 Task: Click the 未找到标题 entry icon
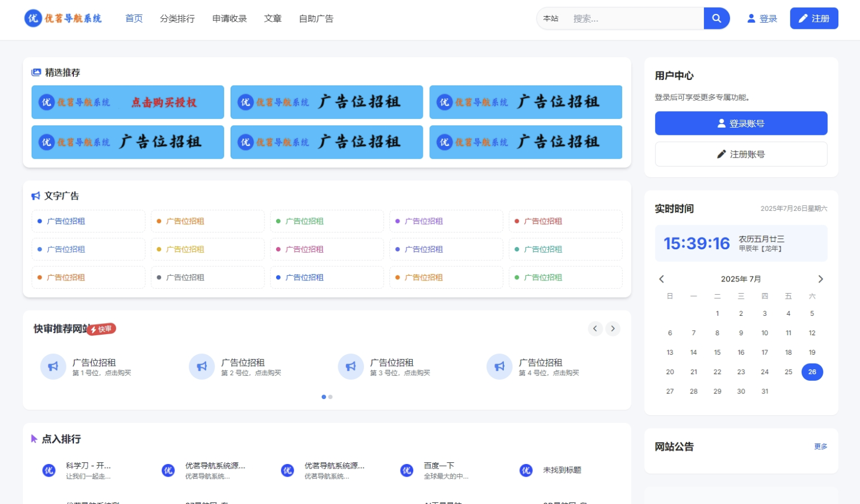(x=526, y=471)
